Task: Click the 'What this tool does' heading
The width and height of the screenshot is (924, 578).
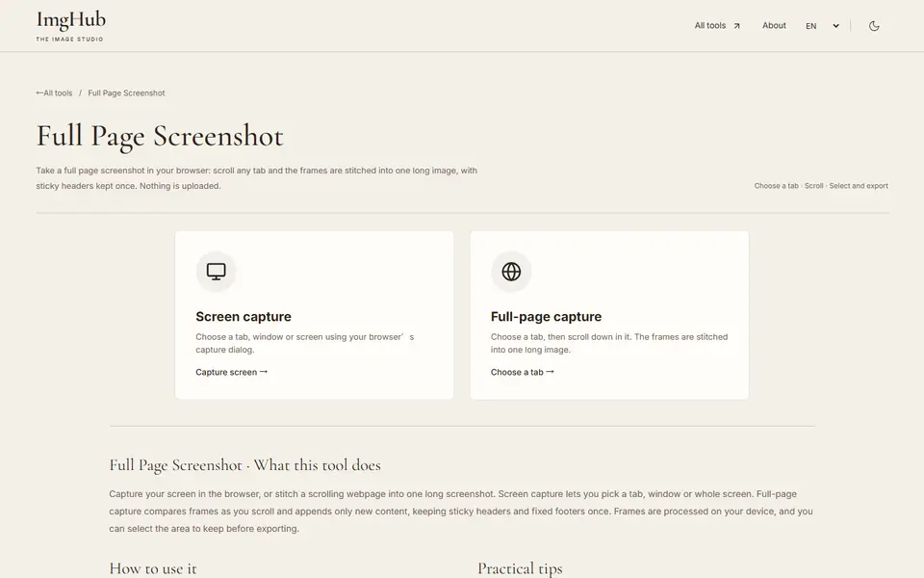Action: point(244,465)
